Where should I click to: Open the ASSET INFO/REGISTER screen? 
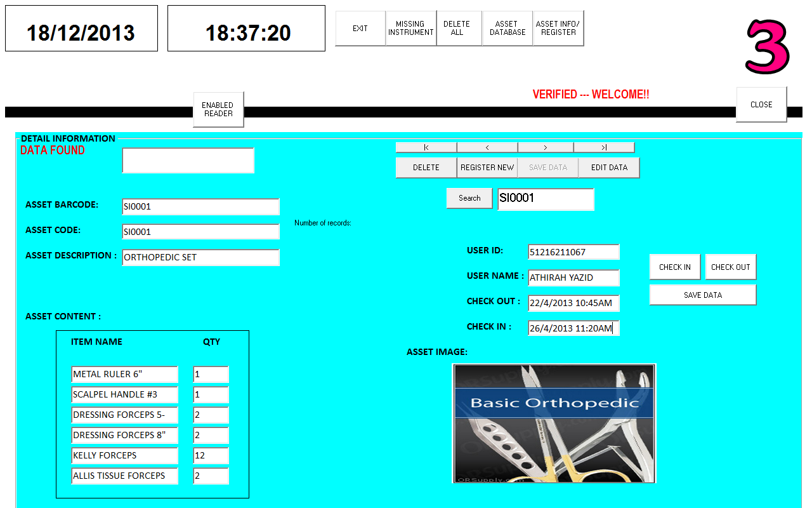tap(558, 28)
